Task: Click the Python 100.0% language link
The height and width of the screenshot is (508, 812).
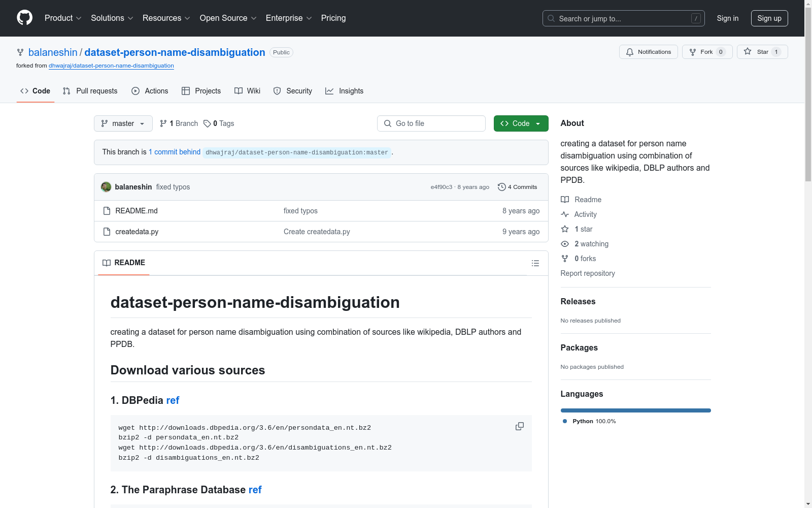Action: (x=589, y=421)
